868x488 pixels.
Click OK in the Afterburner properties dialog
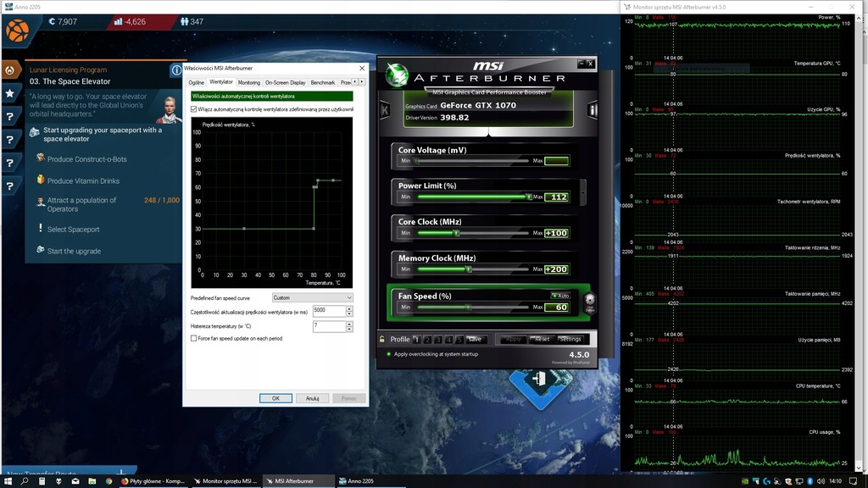tap(275, 398)
